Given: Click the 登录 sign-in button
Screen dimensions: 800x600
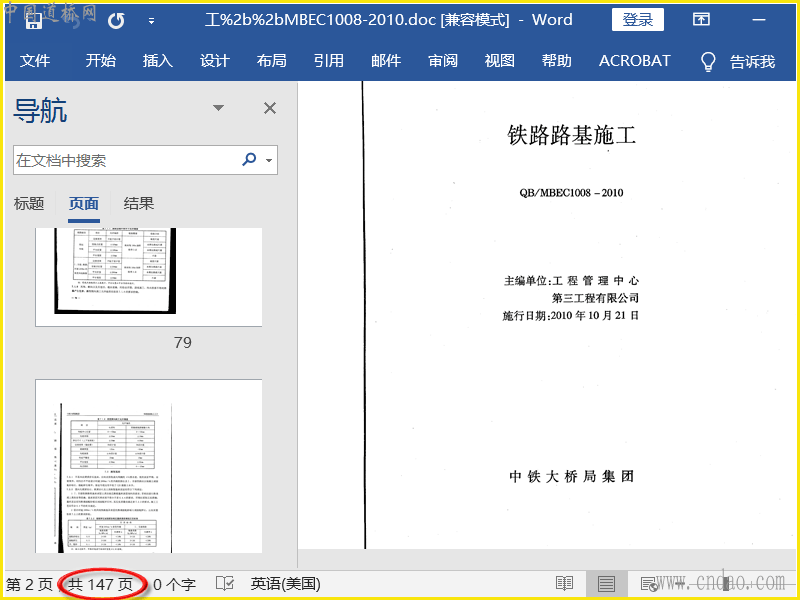Looking at the screenshot, I should tap(638, 20).
